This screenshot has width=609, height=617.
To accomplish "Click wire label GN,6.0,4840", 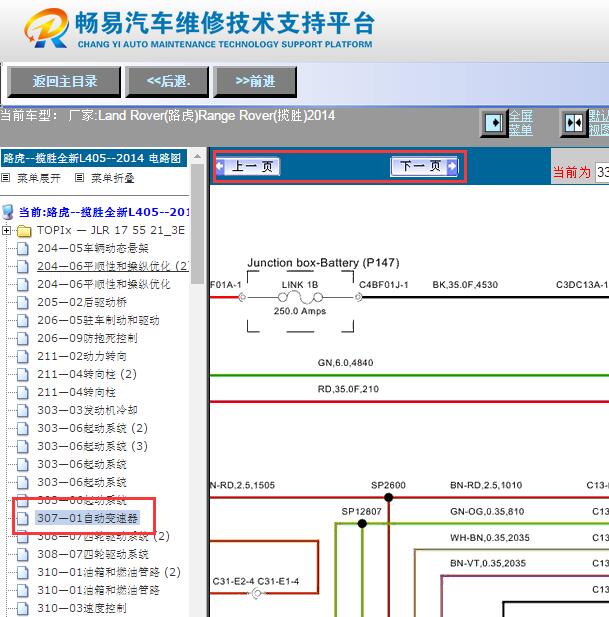I will pos(345,363).
